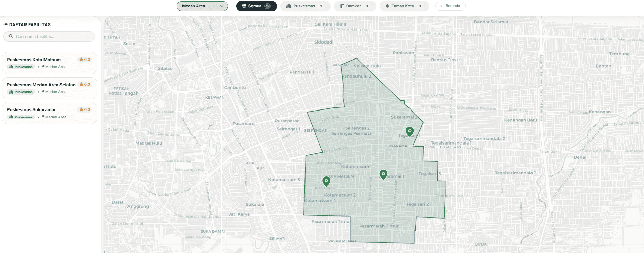Image resolution: width=644 pixels, height=253 pixels.
Task: Click the Tegalsarimandala 3 map label
Action: [515, 173]
